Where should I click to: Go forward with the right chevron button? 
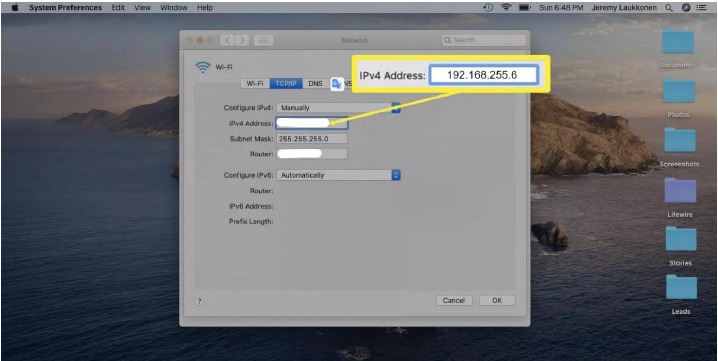(242, 40)
